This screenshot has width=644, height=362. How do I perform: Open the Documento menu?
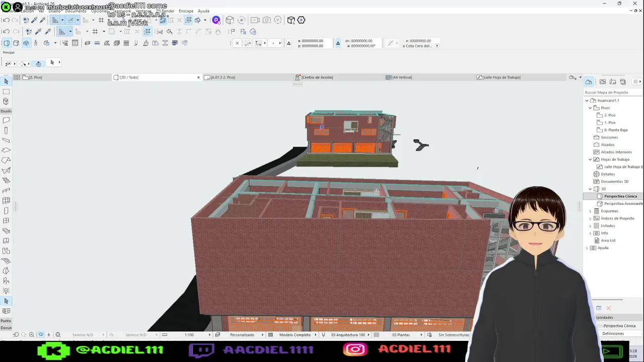click(x=75, y=11)
